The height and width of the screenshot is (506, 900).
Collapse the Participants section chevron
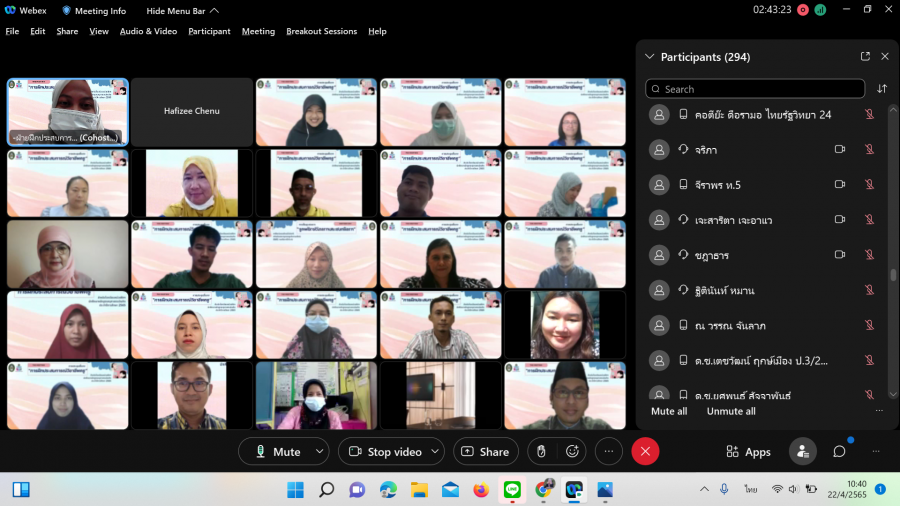point(650,57)
